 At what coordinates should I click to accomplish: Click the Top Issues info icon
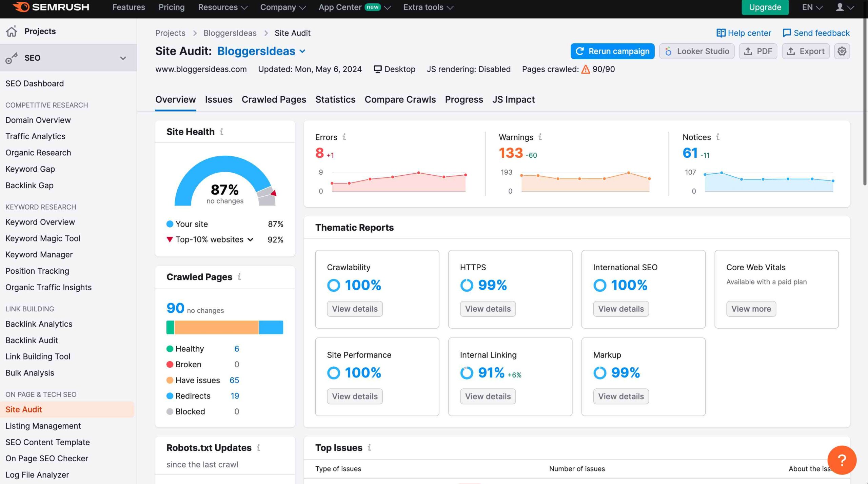pos(369,448)
